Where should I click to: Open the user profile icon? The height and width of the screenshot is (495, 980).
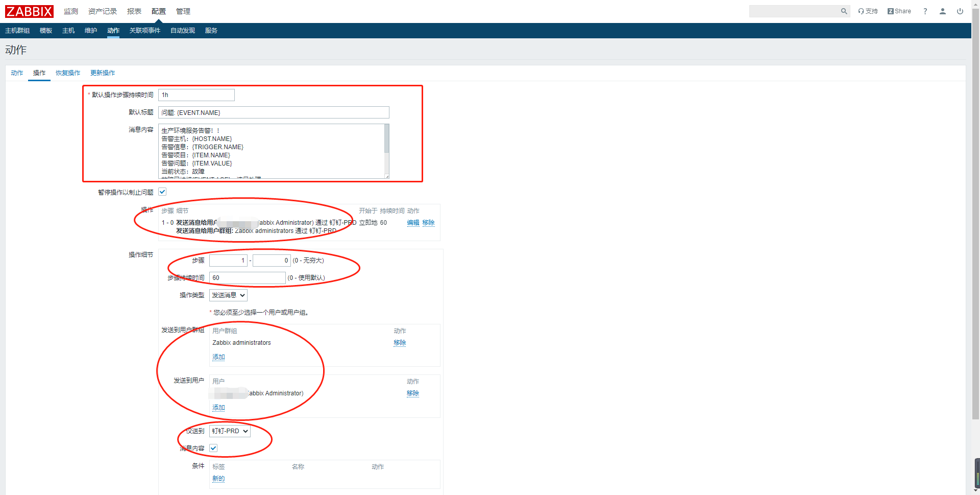click(x=943, y=11)
